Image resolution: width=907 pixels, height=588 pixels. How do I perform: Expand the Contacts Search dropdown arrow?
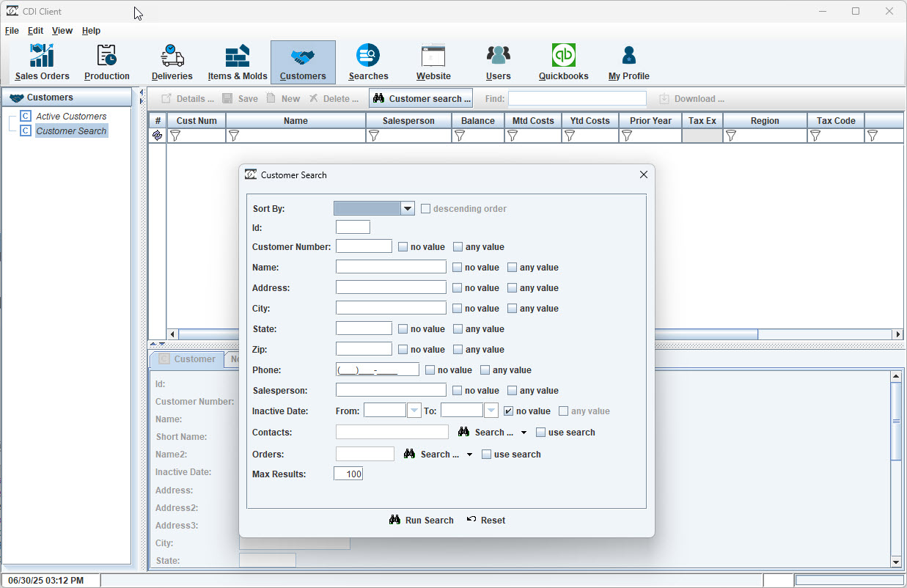coord(524,433)
